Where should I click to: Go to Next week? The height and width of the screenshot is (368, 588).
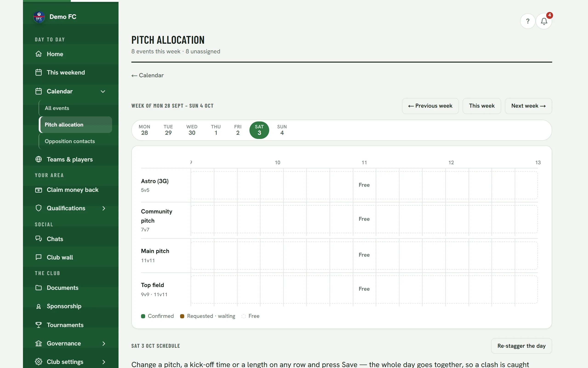pyautogui.click(x=528, y=106)
